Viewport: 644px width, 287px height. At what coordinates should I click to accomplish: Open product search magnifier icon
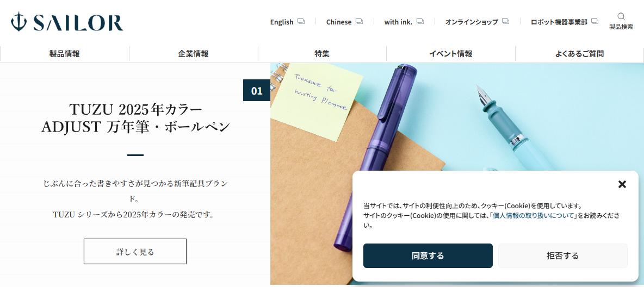[621, 16]
